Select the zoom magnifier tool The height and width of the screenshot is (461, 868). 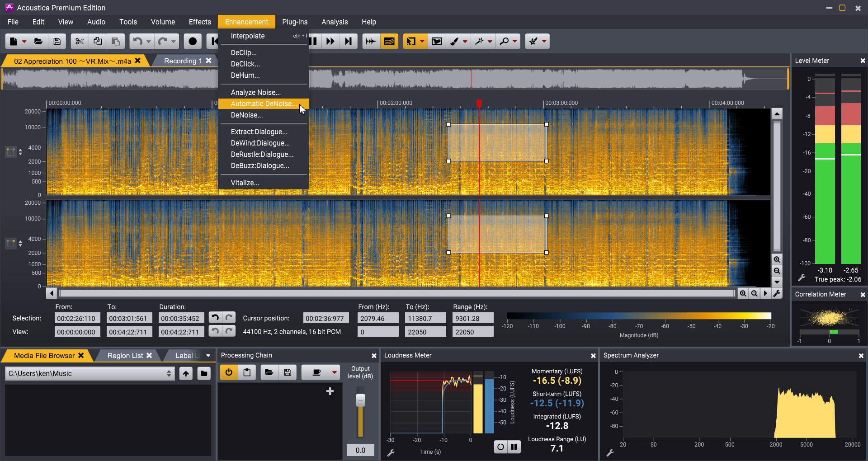pos(504,41)
